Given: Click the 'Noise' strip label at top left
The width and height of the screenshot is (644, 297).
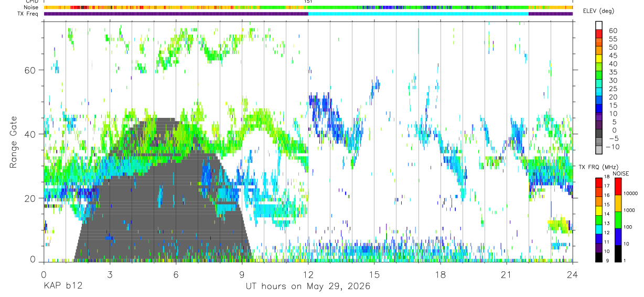Looking at the screenshot, I should click(x=31, y=7).
